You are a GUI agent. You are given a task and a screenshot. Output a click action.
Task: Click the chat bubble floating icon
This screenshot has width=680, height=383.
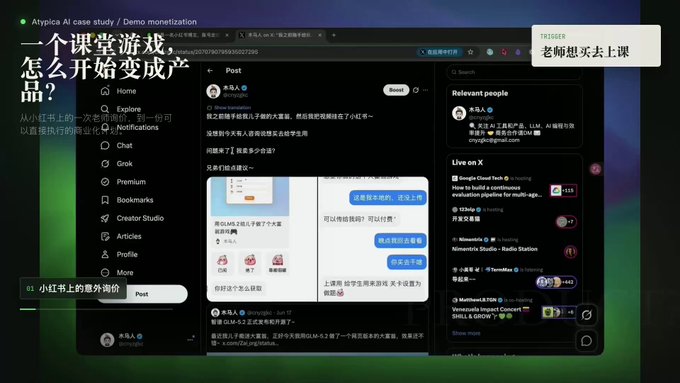pyautogui.click(x=586, y=341)
